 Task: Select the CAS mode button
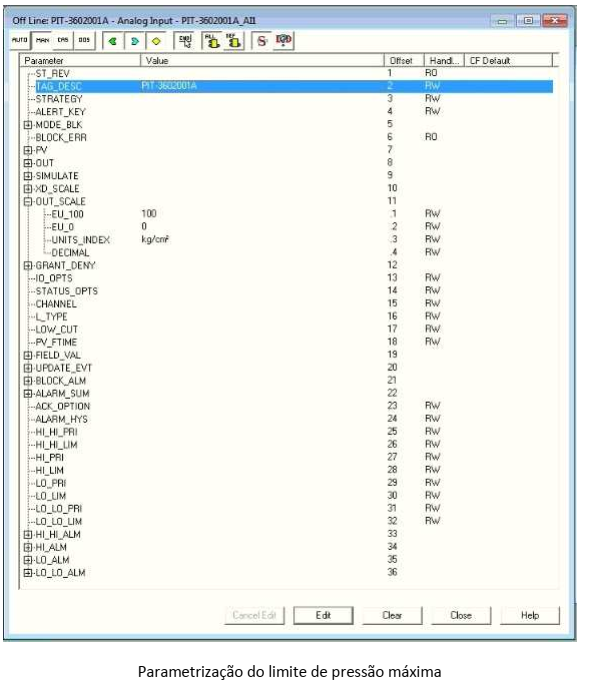pos(63,41)
